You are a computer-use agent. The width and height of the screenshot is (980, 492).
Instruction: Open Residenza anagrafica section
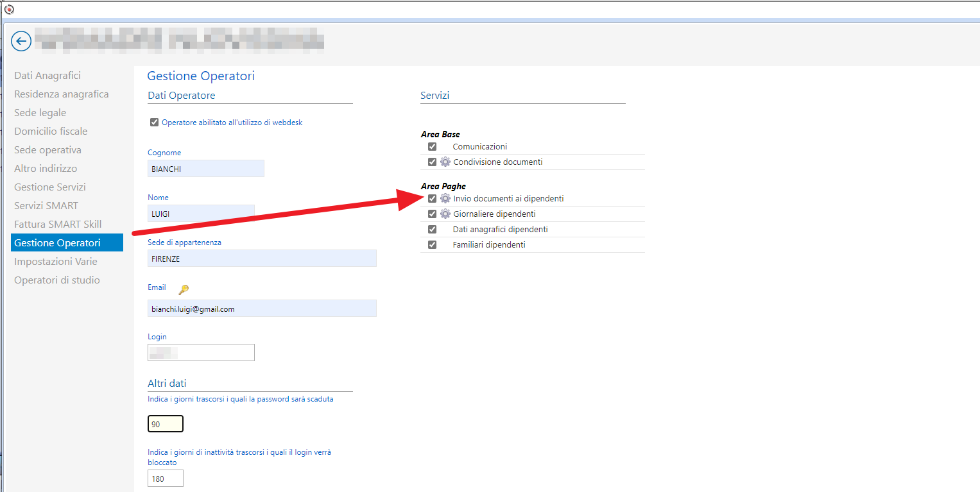tap(62, 94)
